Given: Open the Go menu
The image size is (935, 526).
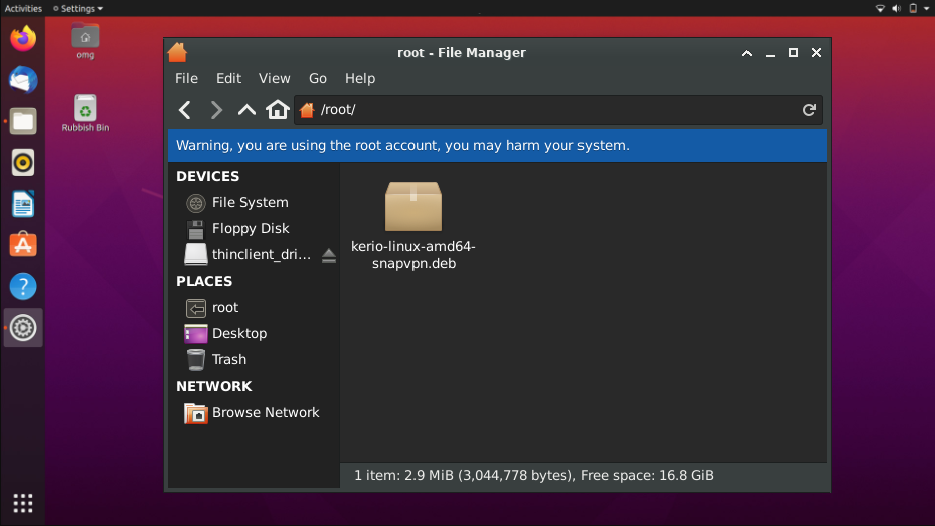Looking at the screenshot, I should [x=318, y=78].
